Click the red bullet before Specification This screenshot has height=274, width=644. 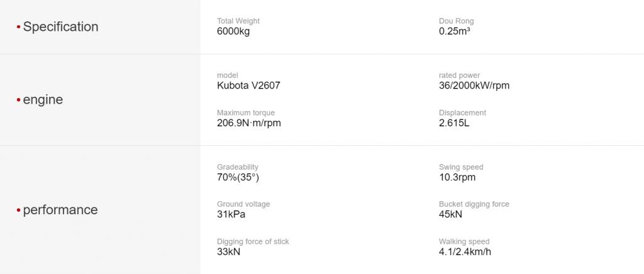click(18, 27)
